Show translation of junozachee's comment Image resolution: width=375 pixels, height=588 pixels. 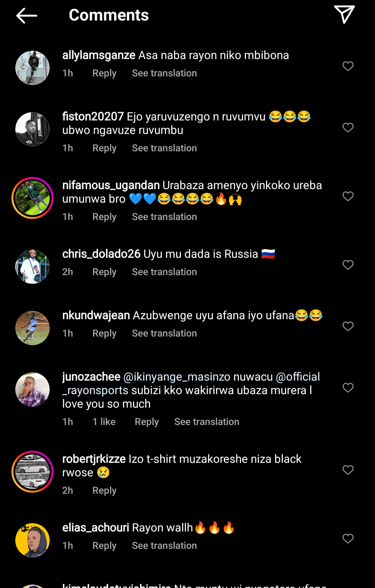coord(207,422)
